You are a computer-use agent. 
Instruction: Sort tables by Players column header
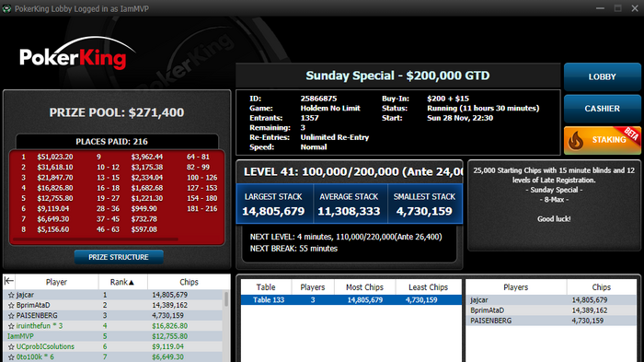pos(313,287)
